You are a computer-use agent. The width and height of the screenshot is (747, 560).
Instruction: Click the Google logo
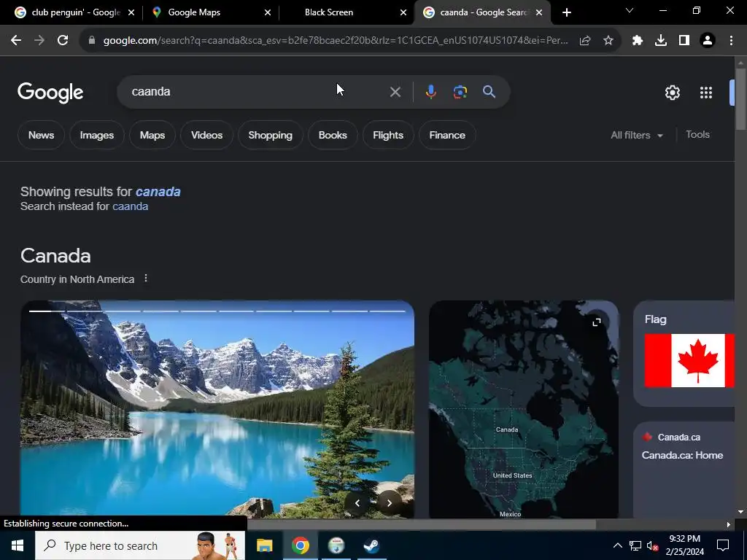pos(50,93)
